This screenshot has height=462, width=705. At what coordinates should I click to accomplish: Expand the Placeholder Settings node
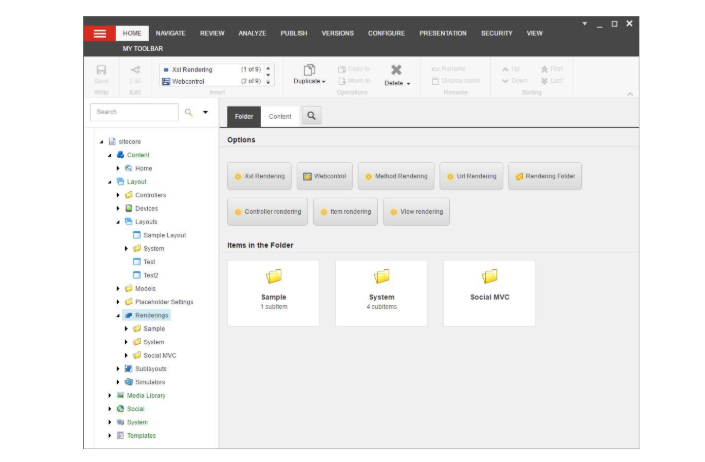point(118,302)
